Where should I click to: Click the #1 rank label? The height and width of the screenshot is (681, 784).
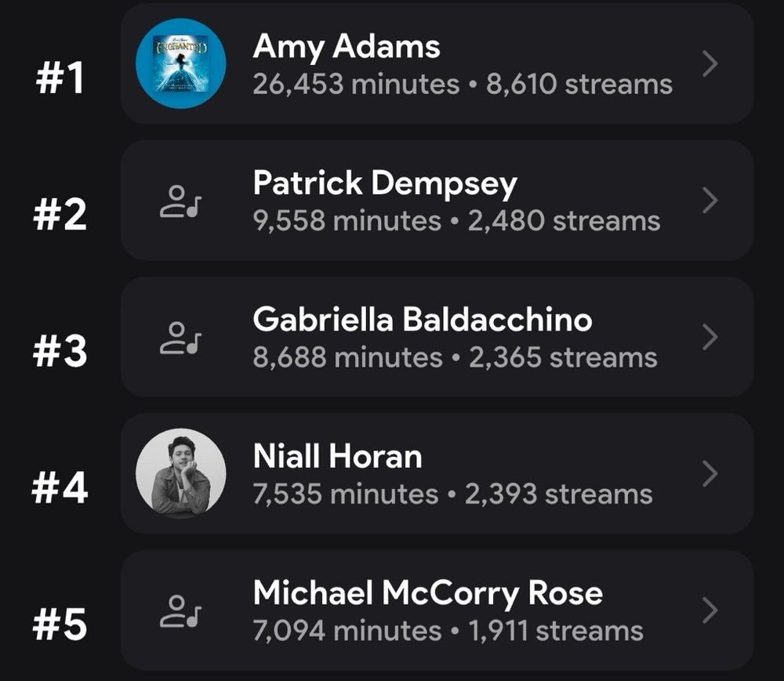60,78
